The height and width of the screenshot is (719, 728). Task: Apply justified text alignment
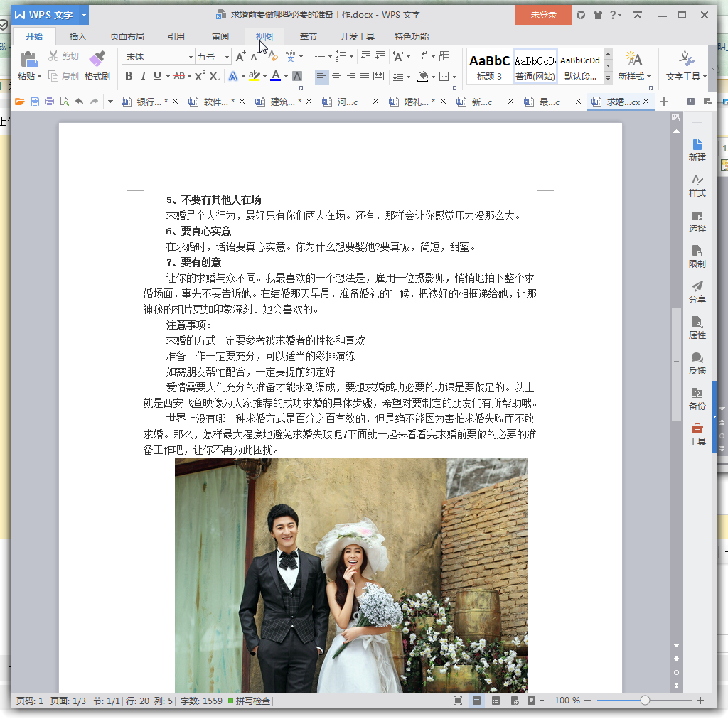point(365,76)
